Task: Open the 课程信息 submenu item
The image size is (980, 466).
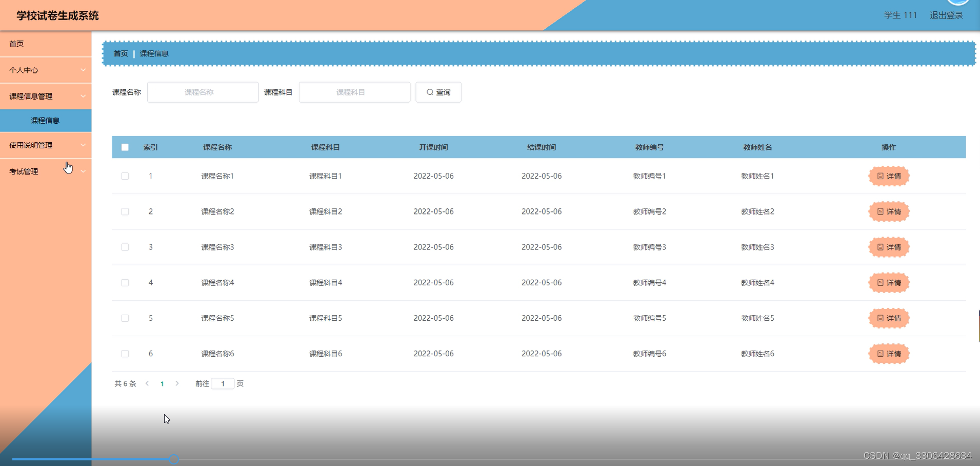Action: [46, 120]
